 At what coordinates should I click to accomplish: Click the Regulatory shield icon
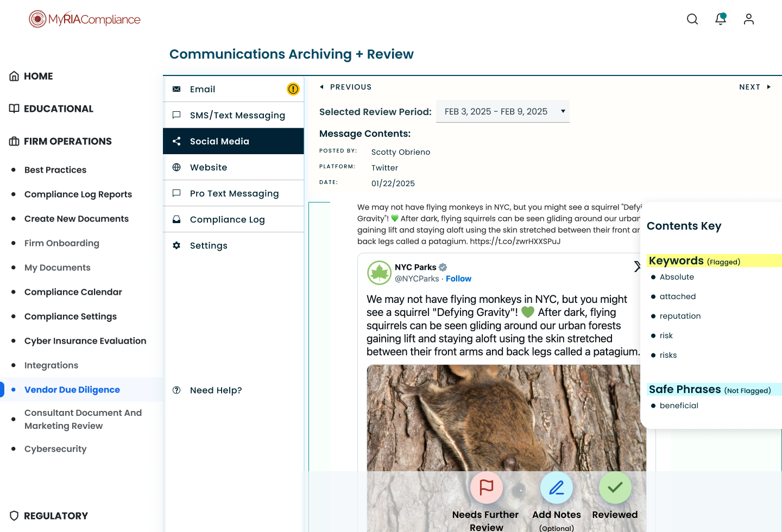[x=14, y=516]
